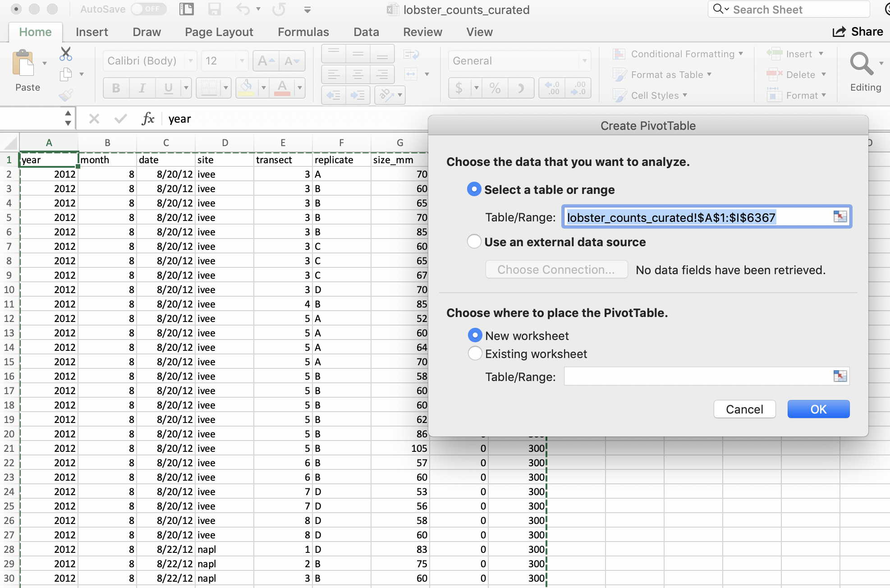Click the Conditional Formatting icon
The height and width of the screenshot is (588, 890).
[620, 55]
